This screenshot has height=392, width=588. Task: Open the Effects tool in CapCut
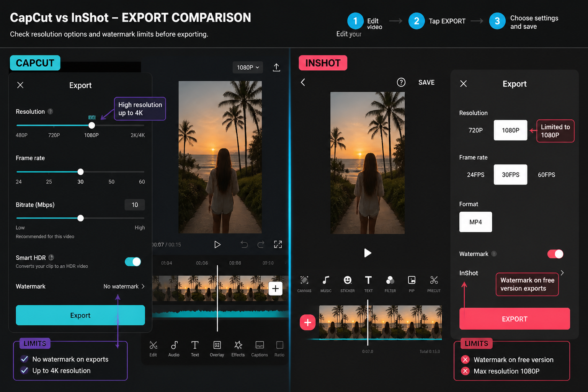click(238, 348)
